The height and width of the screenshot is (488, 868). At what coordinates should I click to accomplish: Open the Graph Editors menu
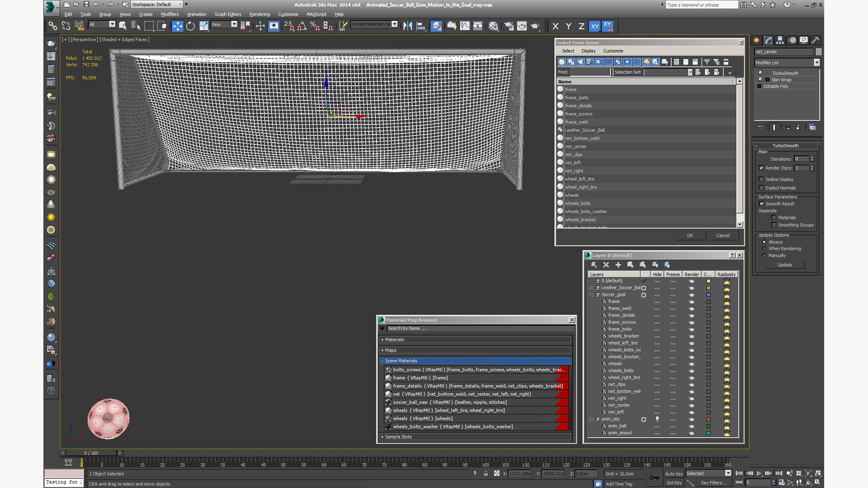228,14
